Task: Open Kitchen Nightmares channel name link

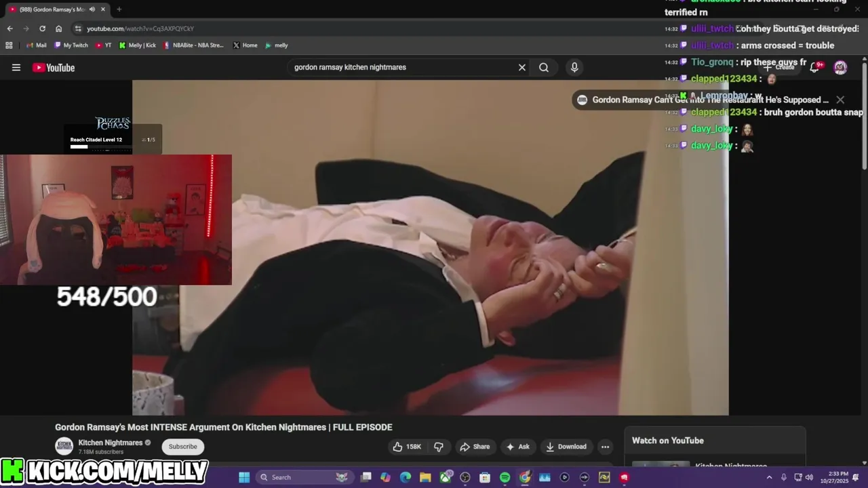Action: (111, 443)
